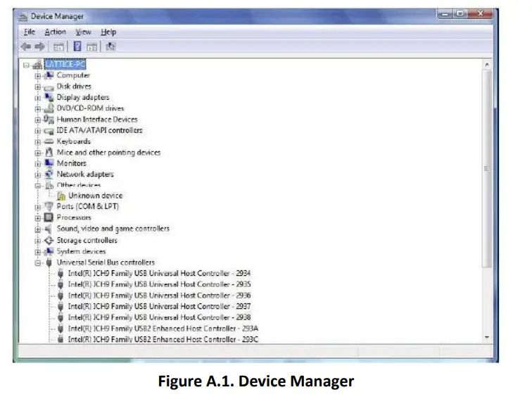
Task: Click the Show/Hide console tree toolbar icon
Action: pyautogui.click(x=58, y=47)
